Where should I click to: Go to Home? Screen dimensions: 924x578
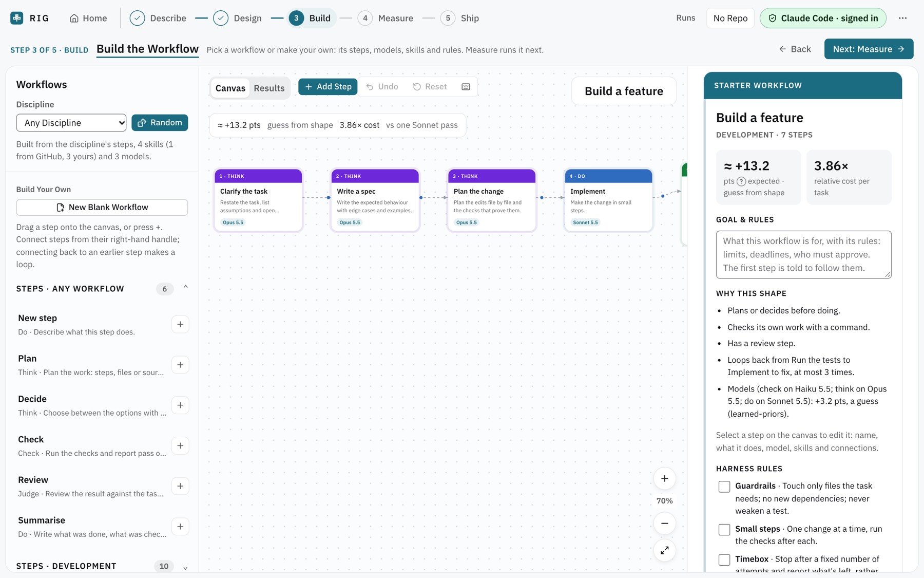[x=88, y=18]
